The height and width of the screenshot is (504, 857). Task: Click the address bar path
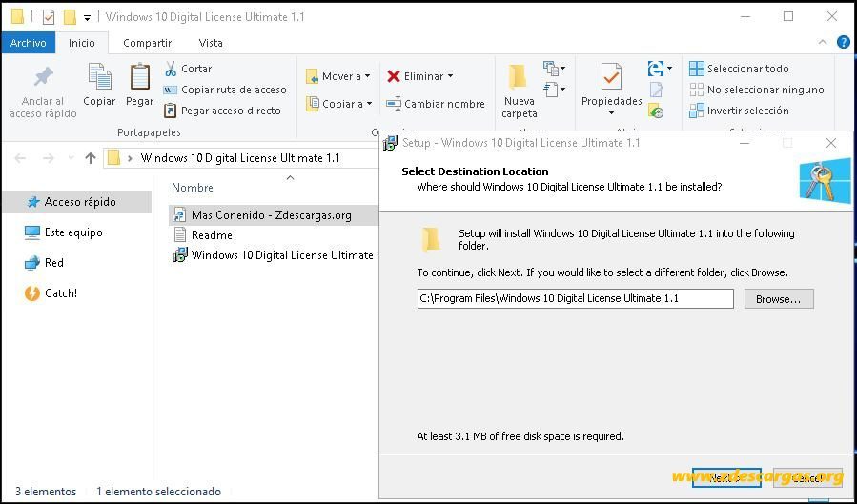click(x=240, y=158)
